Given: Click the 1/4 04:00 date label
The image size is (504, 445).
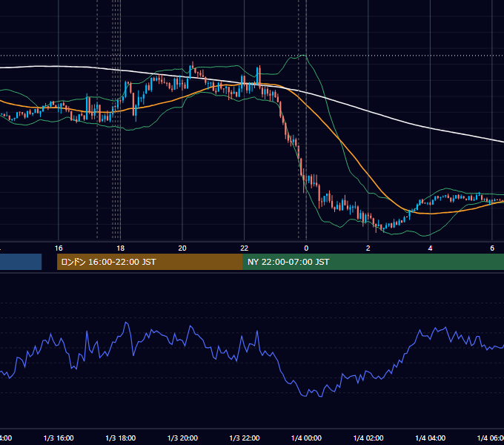Looking at the screenshot, I should point(431,438).
